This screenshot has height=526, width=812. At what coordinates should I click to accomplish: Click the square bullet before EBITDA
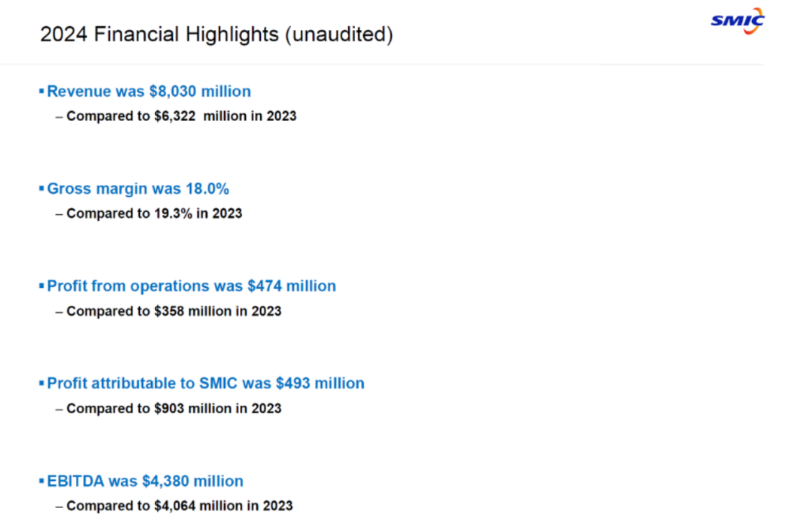point(41,481)
